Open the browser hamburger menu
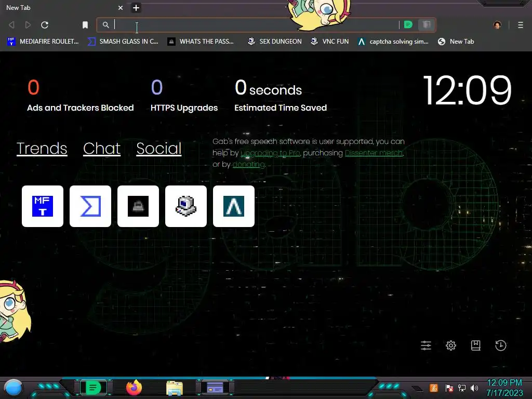532x399 pixels. (521, 25)
